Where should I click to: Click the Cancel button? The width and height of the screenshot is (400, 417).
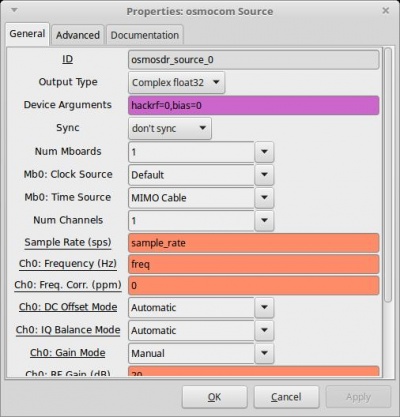[286, 397]
